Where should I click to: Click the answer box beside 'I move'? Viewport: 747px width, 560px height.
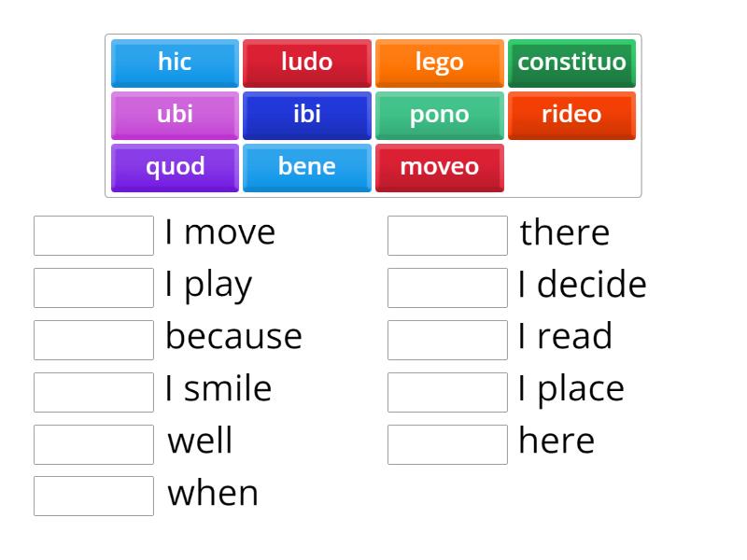click(92, 235)
